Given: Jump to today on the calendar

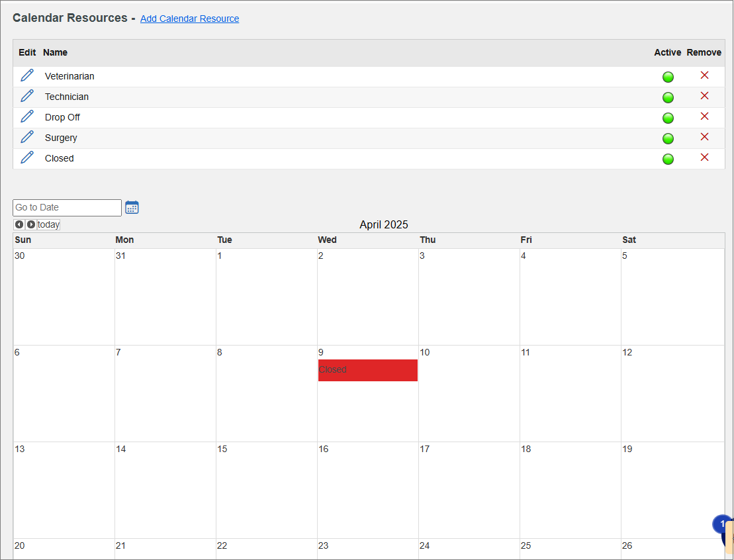Looking at the screenshot, I should tap(48, 225).
